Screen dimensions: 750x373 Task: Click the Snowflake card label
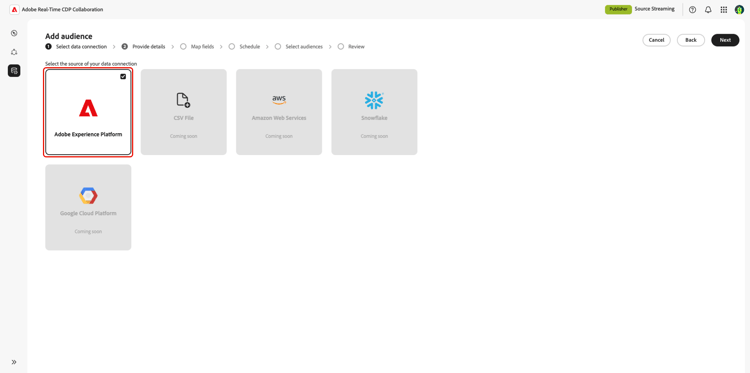coord(374,118)
